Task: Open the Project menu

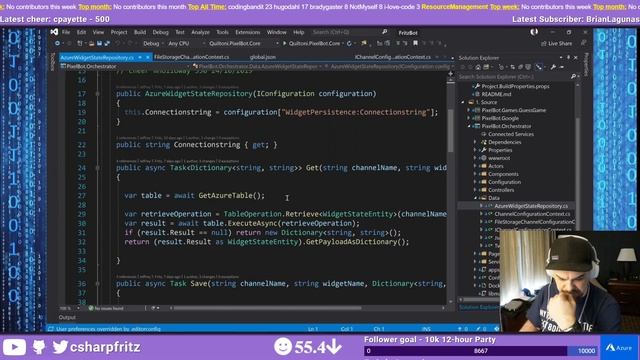Action: click(119, 32)
